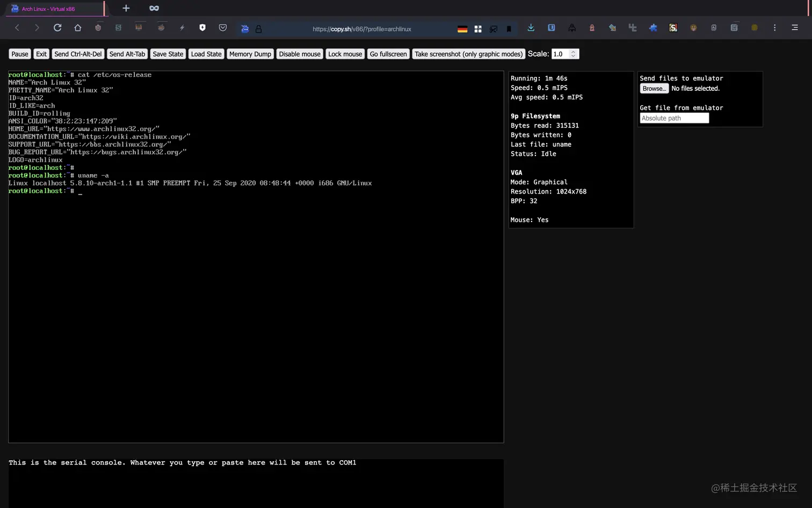Viewport: 812px width, 508px height.
Task: Click the Exit button
Action: [41, 54]
